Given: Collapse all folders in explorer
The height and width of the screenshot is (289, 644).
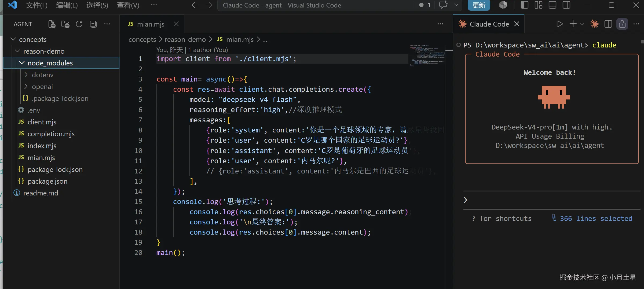Looking at the screenshot, I should (x=93, y=24).
